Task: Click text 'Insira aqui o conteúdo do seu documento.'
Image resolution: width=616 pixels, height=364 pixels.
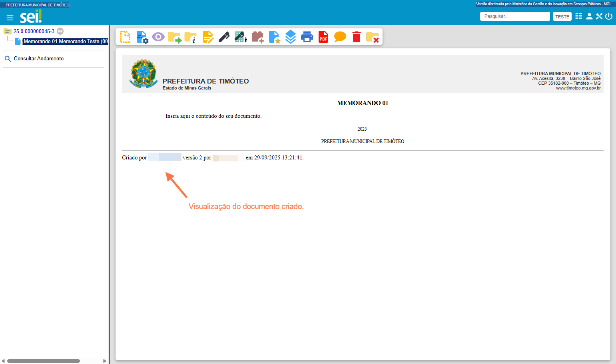Action: click(x=213, y=116)
